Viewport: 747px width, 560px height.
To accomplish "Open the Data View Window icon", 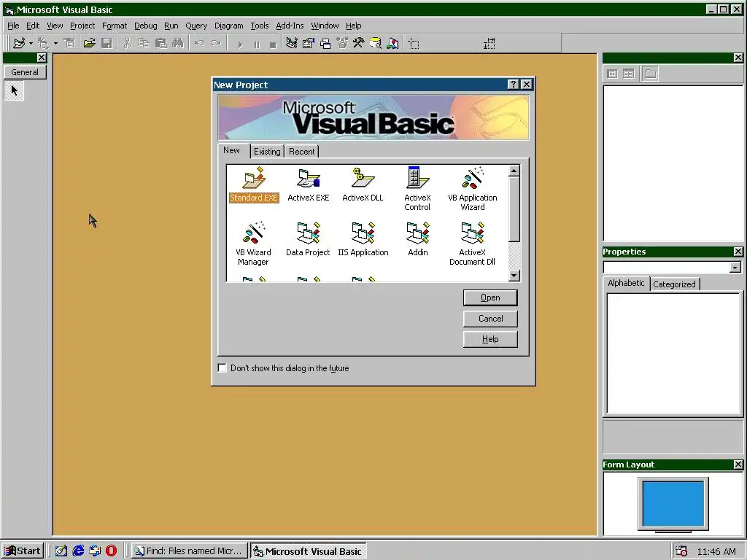I will point(376,43).
